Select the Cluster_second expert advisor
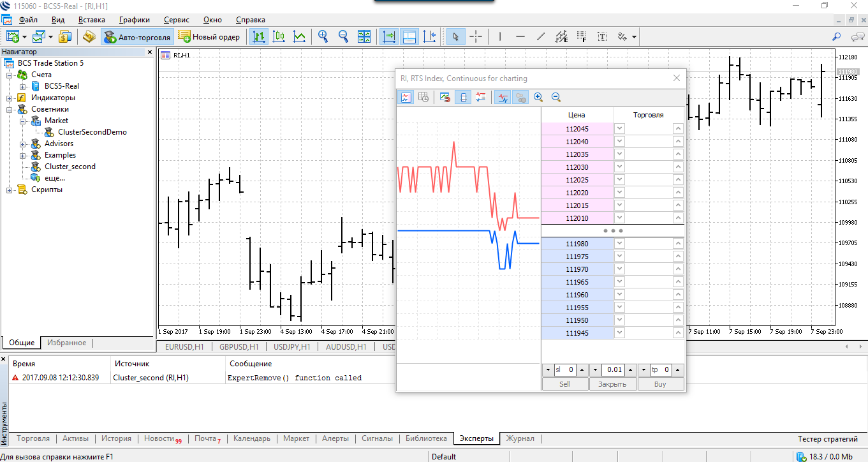Screen dimensions: 868x462 pyautogui.click(x=70, y=167)
